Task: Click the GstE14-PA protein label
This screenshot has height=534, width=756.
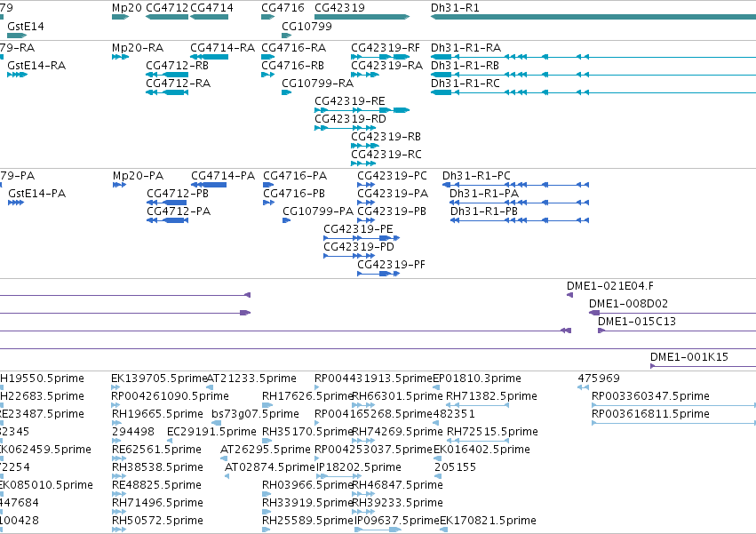Action: click(36, 194)
